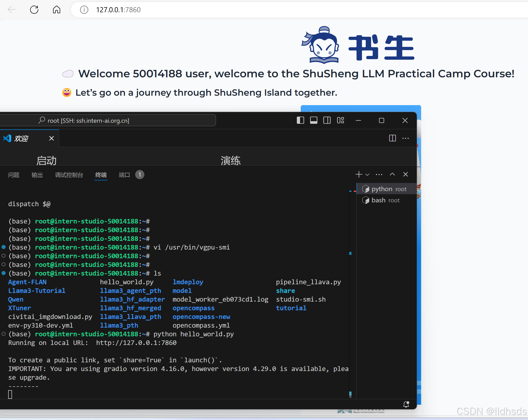The height and width of the screenshot is (420, 528).
Task: Create a new terminal with plus icon
Action: coord(359,174)
